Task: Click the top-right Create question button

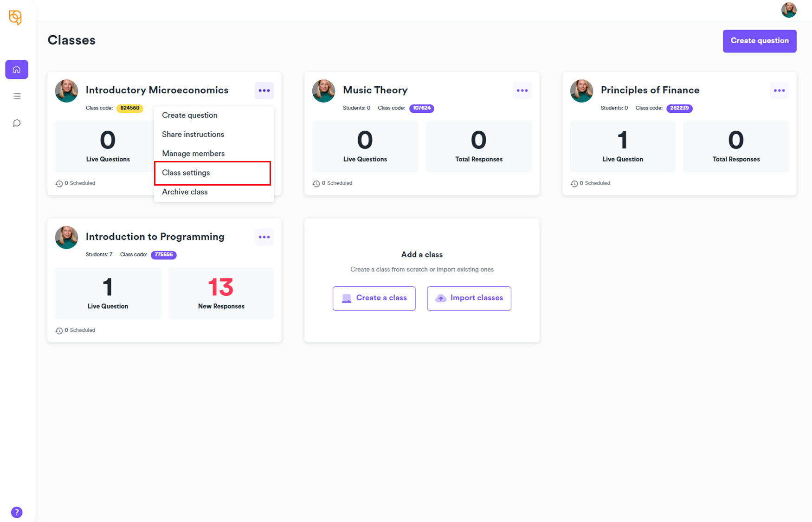Action: point(759,41)
